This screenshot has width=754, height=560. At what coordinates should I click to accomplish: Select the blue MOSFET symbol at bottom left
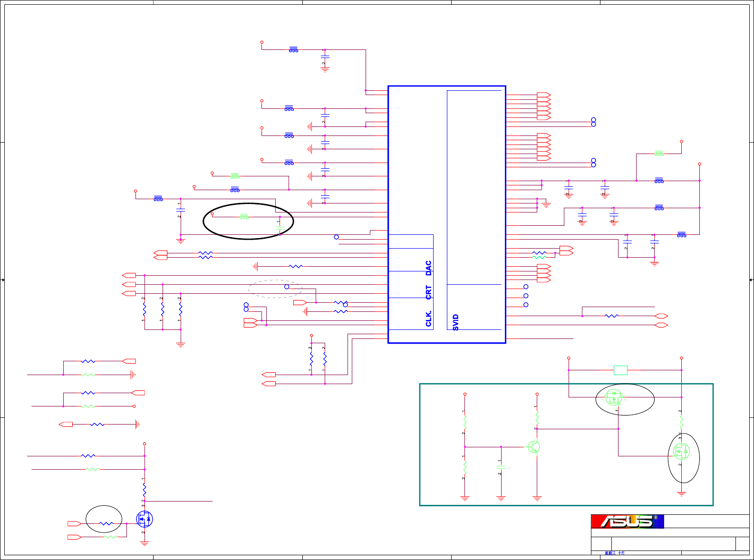click(145, 519)
